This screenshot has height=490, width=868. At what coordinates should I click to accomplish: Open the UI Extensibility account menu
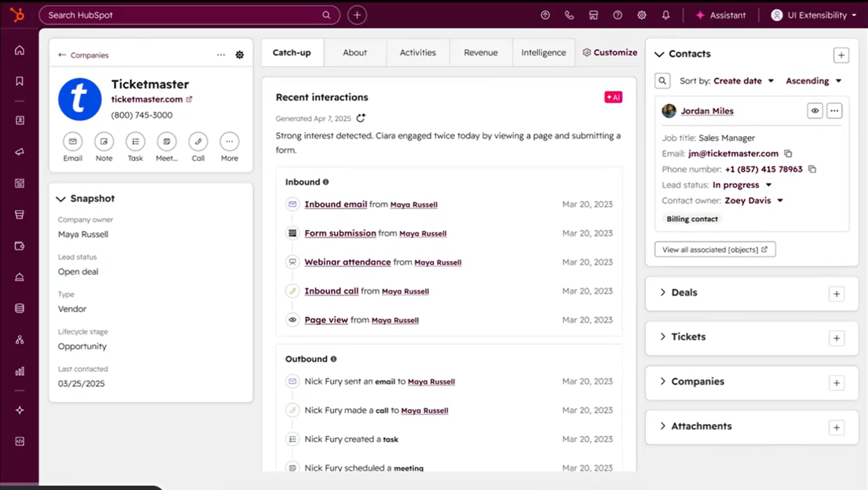814,15
